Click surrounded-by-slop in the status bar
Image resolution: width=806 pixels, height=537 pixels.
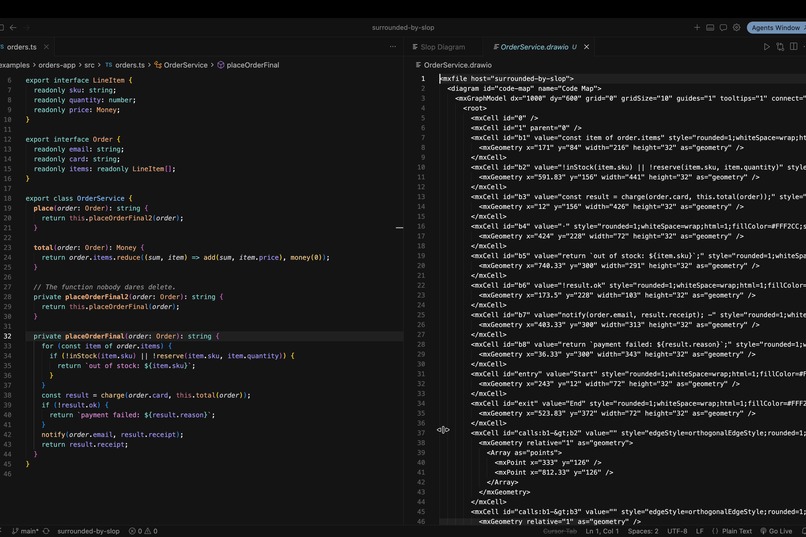(88, 531)
